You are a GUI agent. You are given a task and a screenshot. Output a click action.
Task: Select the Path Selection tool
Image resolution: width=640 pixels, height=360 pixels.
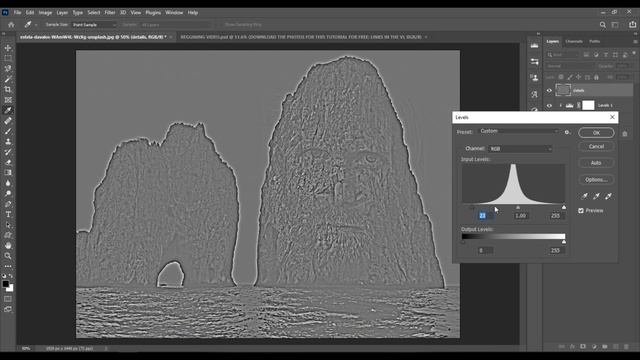tap(8, 225)
